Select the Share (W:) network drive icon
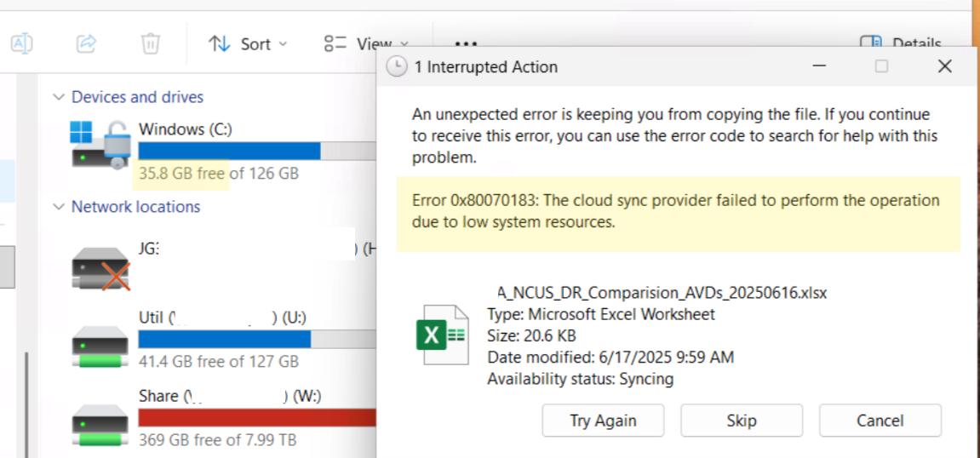The image size is (980, 458). click(100, 423)
